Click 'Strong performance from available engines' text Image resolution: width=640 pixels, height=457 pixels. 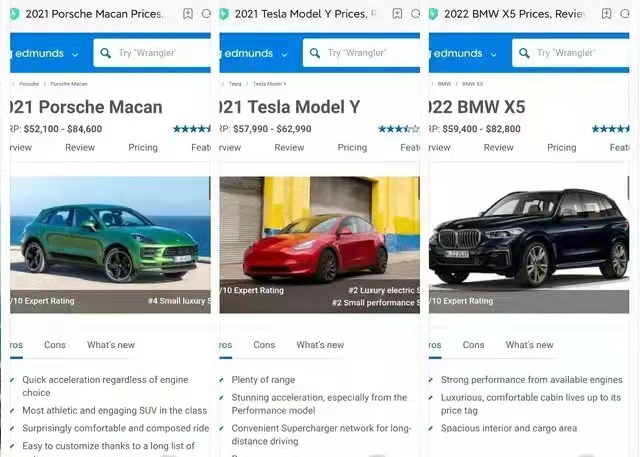532,380
